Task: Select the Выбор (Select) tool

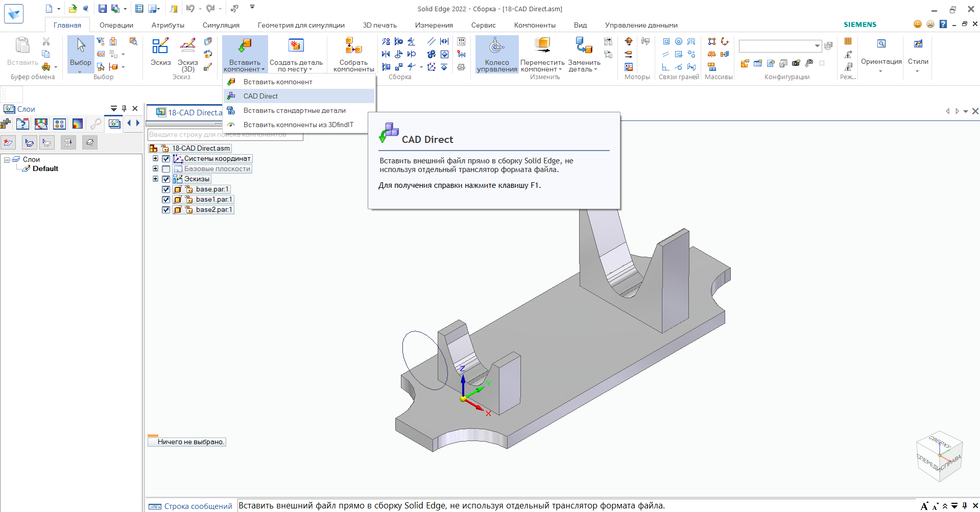Action: tap(81, 54)
